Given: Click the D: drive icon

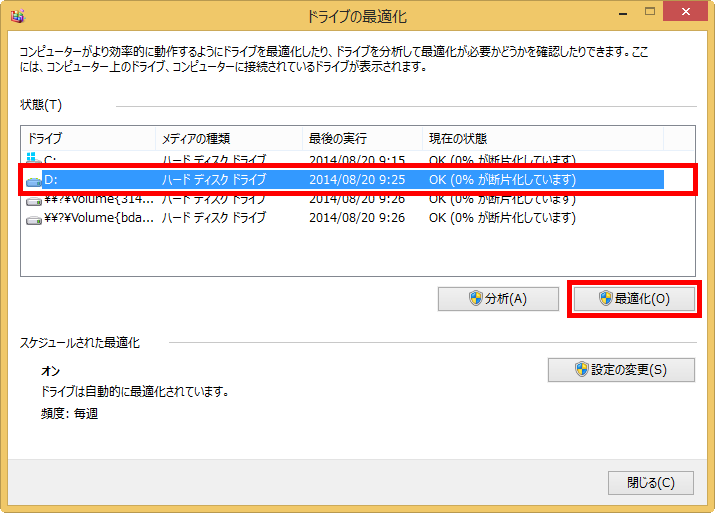Looking at the screenshot, I should pos(34,181).
